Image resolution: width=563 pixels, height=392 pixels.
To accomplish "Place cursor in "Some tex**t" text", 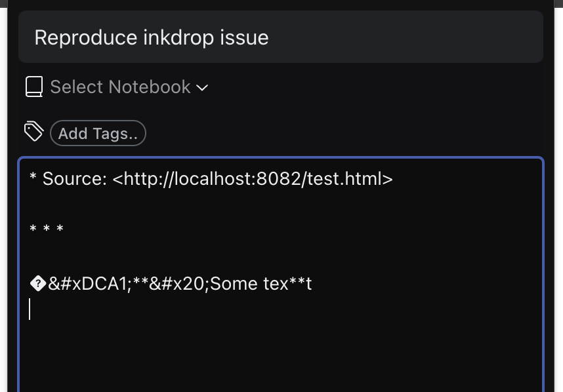I will (261, 284).
